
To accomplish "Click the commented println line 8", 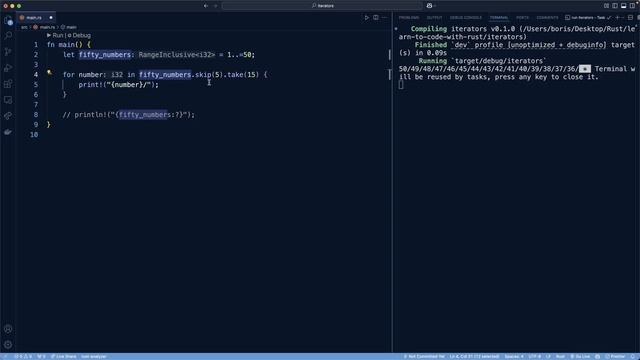I will pyautogui.click(x=129, y=115).
